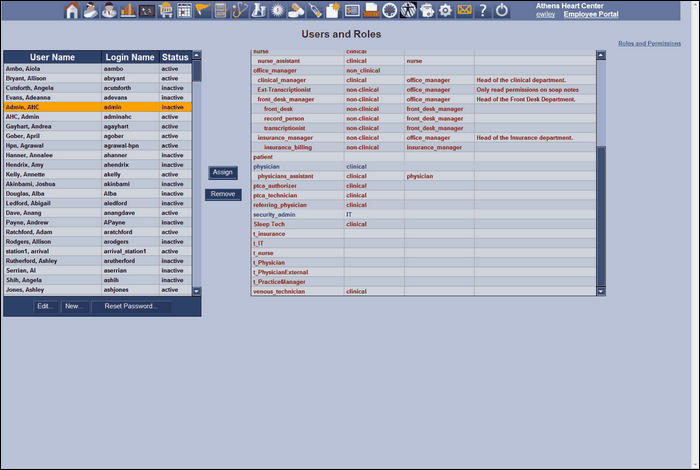
Task: Click user list scrollbar down arrow
Action: [196, 291]
